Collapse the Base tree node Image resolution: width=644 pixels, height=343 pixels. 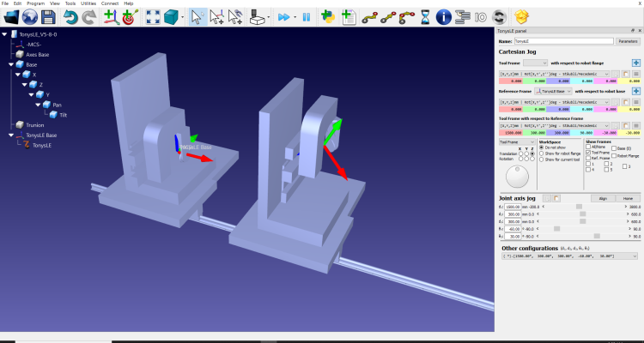click(x=11, y=64)
